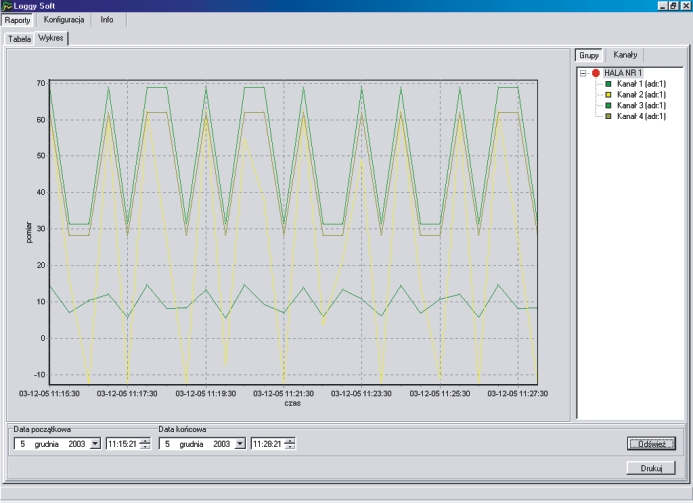Switch to the Tabela view tab
The image size is (693, 503).
pyautogui.click(x=20, y=39)
